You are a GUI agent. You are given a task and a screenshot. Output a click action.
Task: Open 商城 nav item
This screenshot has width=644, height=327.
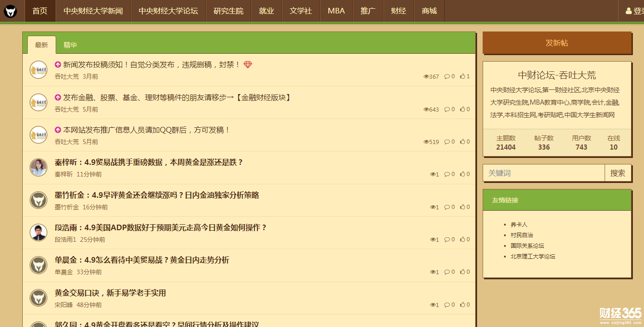[x=429, y=11]
